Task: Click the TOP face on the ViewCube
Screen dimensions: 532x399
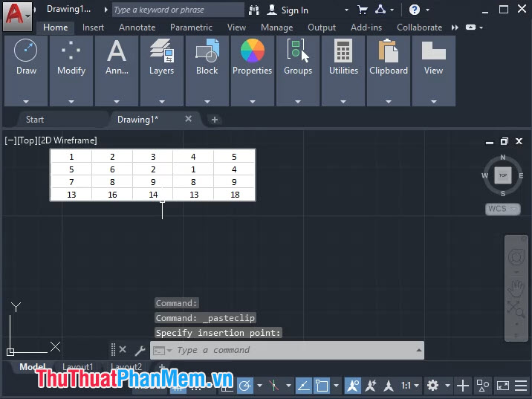Action: [503, 175]
